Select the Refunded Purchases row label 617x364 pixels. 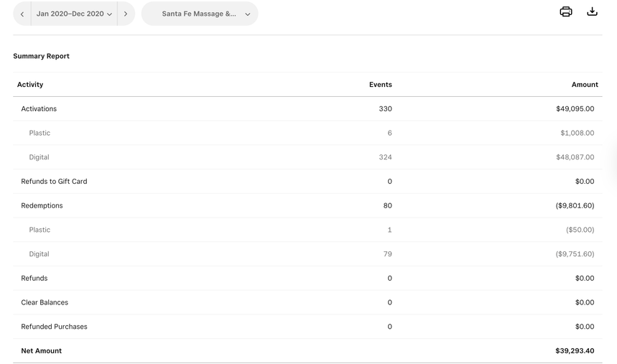pos(55,327)
